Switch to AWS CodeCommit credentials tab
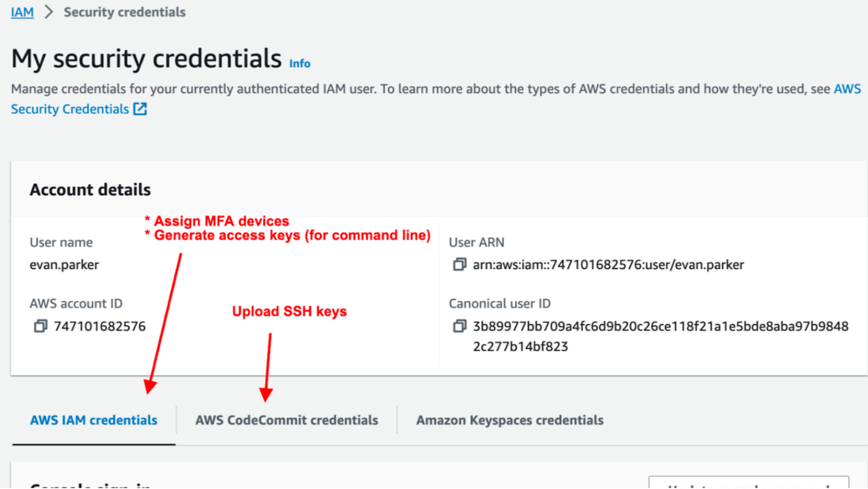The height and width of the screenshot is (489, 868). 286,420
